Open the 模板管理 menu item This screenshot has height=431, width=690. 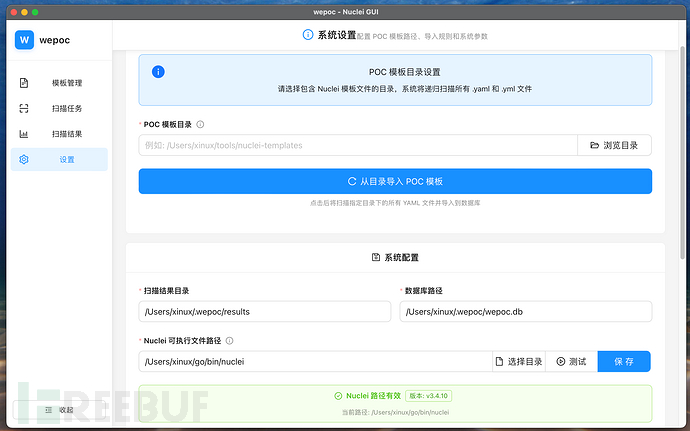[66, 83]
